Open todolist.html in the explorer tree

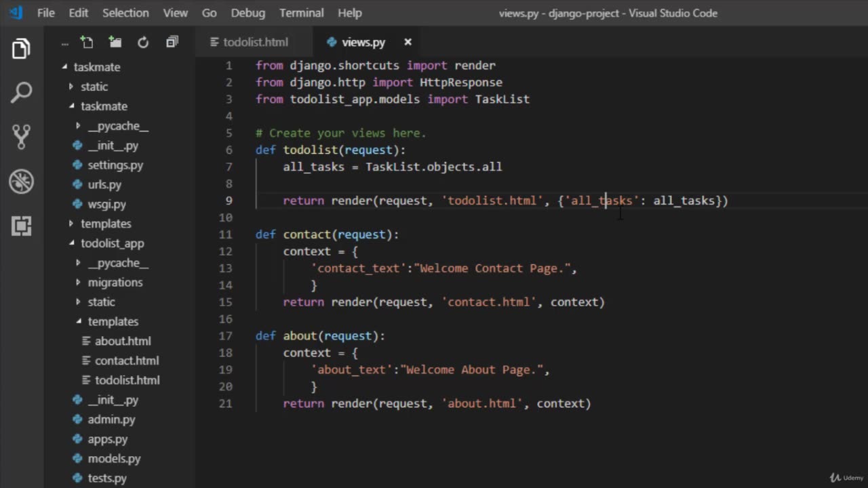pyautogui.click(x=127, y=380)
